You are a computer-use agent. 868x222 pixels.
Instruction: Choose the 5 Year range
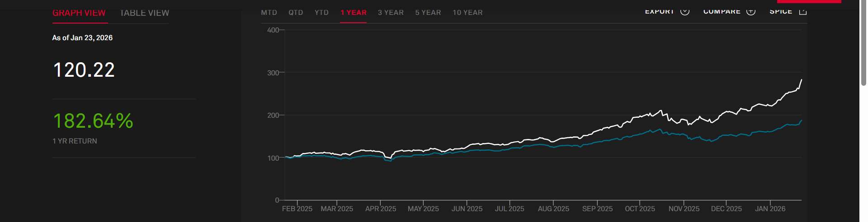(428, 13)
